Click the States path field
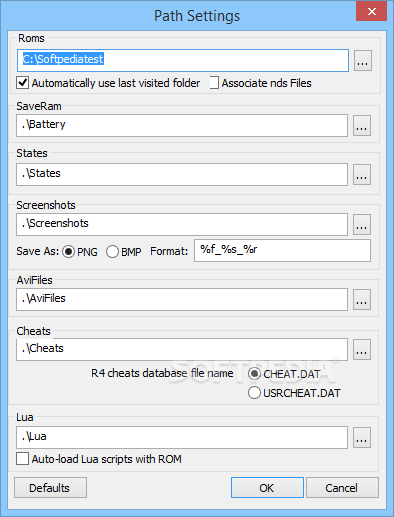The image size is (394, 517). coord(182,174)
